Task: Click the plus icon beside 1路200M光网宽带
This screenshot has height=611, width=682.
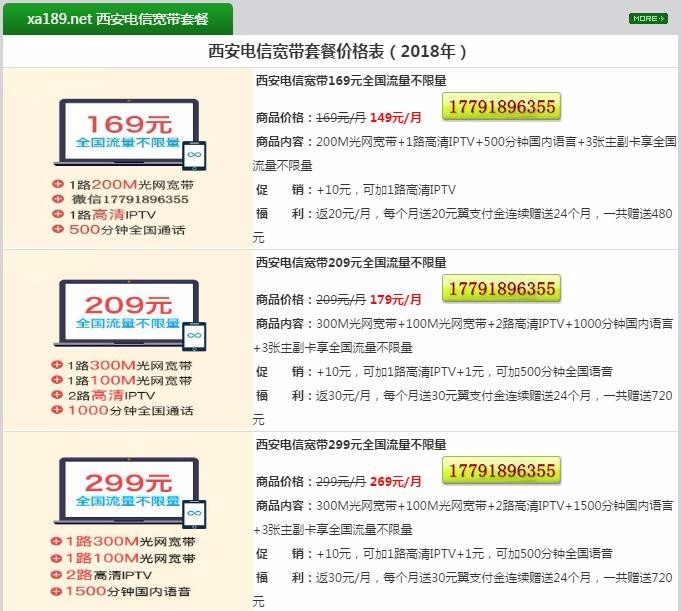Action: click(x=58, y=184)
